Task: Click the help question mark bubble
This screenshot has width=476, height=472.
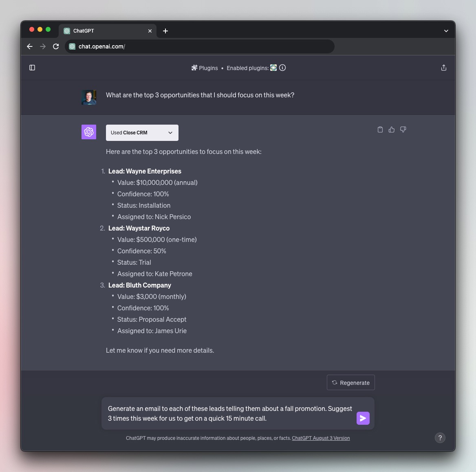Action: (x=440, y=438)
